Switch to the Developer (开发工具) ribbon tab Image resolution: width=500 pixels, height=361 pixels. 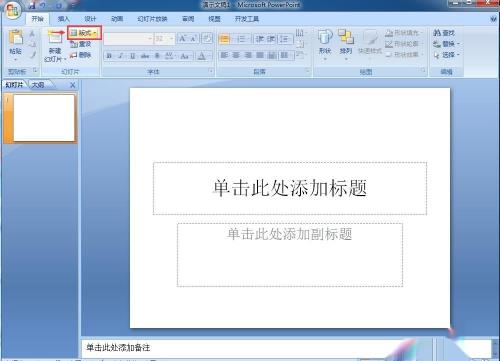(247, 19)
